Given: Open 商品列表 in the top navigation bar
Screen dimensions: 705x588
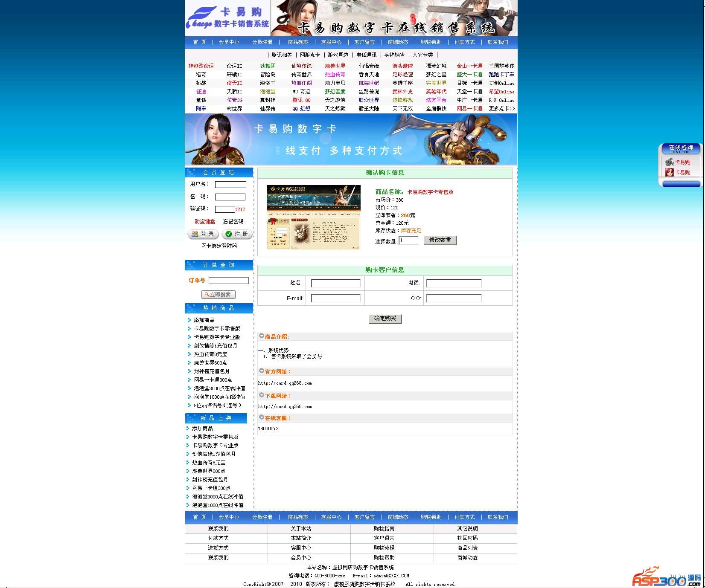Looking at the screenshot, I should [x=298, y=42].
